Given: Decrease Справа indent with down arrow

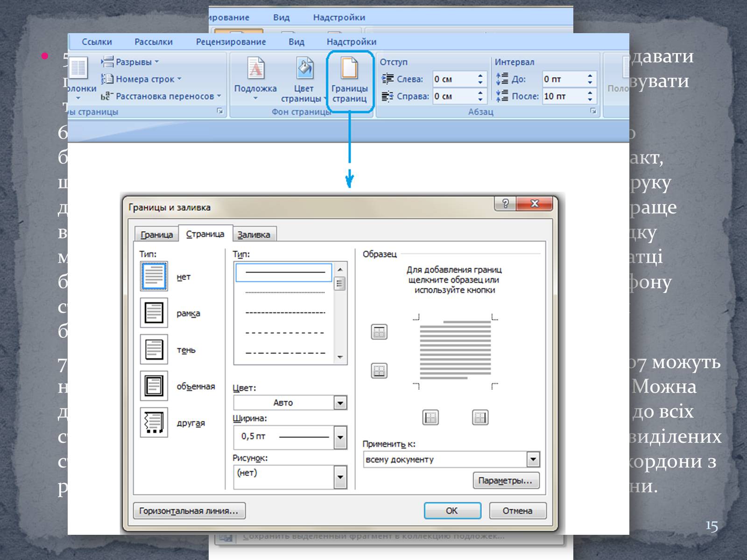Looking at the screenshot, I should pos(480,100).
